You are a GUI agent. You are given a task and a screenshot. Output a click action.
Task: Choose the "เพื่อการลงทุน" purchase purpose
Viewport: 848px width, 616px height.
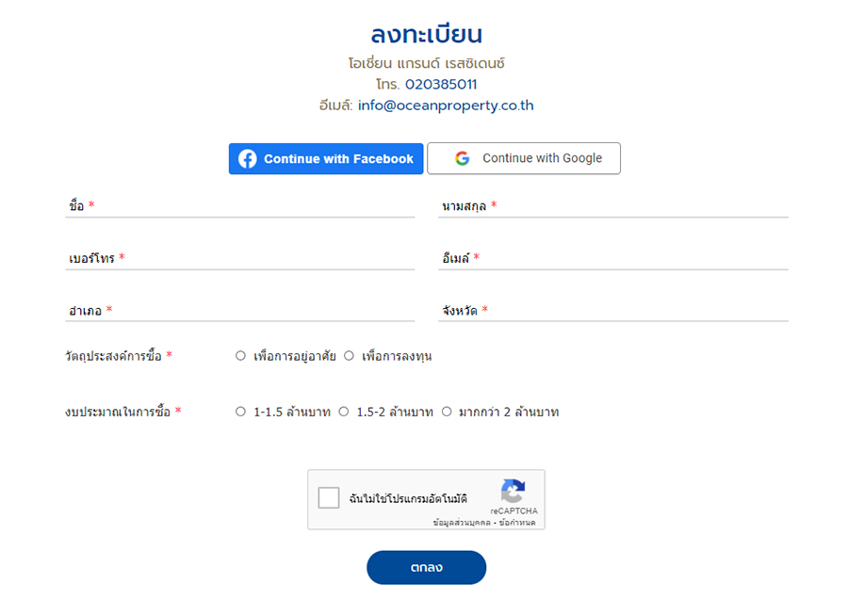pyautogui.click(x=349, y=356)
